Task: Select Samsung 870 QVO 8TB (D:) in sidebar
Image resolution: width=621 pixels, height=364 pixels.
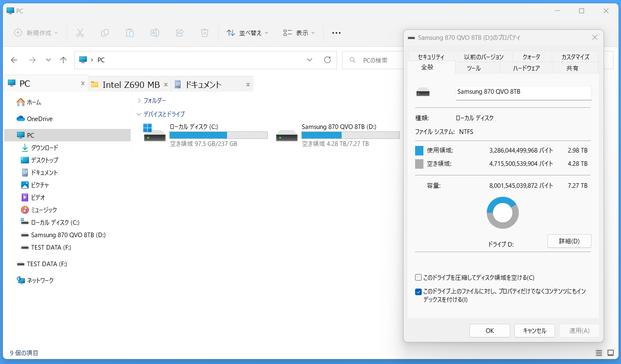Action: 63,235
